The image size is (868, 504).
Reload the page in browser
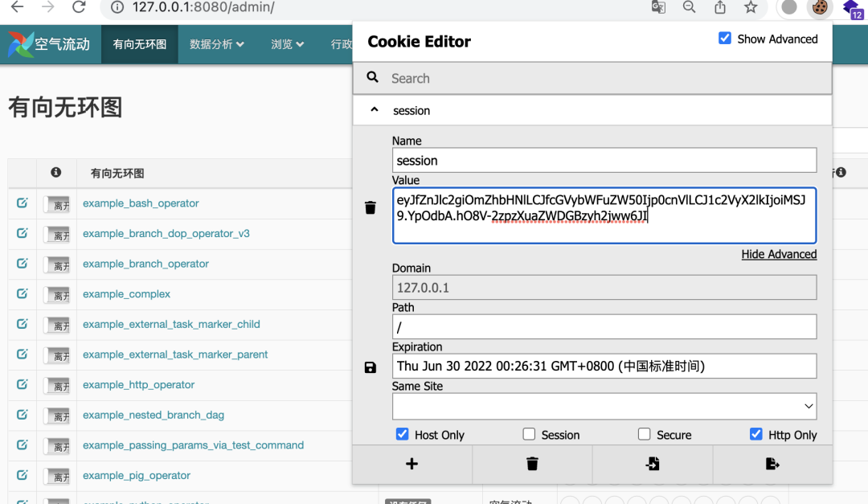pyautogui.click(x=79, y=7)
